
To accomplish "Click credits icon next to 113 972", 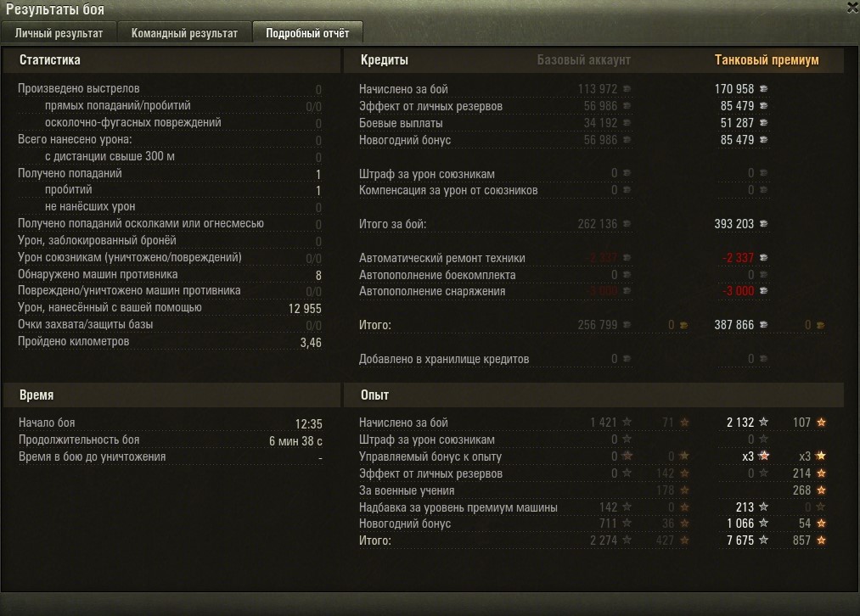I will click(627, 89).
